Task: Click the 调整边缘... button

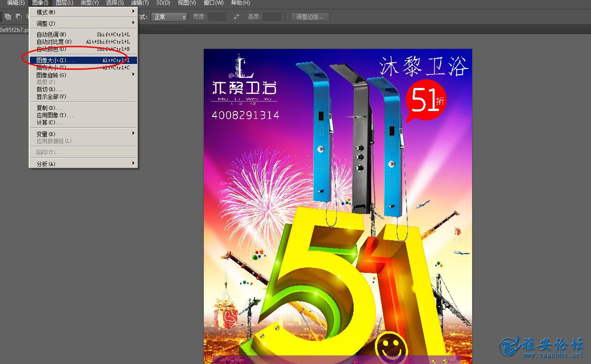Action: (310, 17)
